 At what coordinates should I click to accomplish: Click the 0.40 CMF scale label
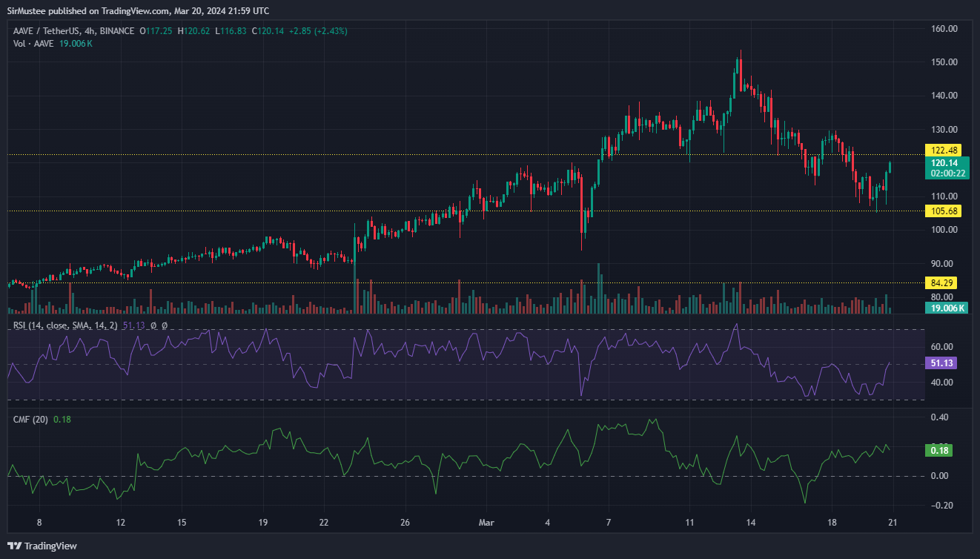(938, 417)
